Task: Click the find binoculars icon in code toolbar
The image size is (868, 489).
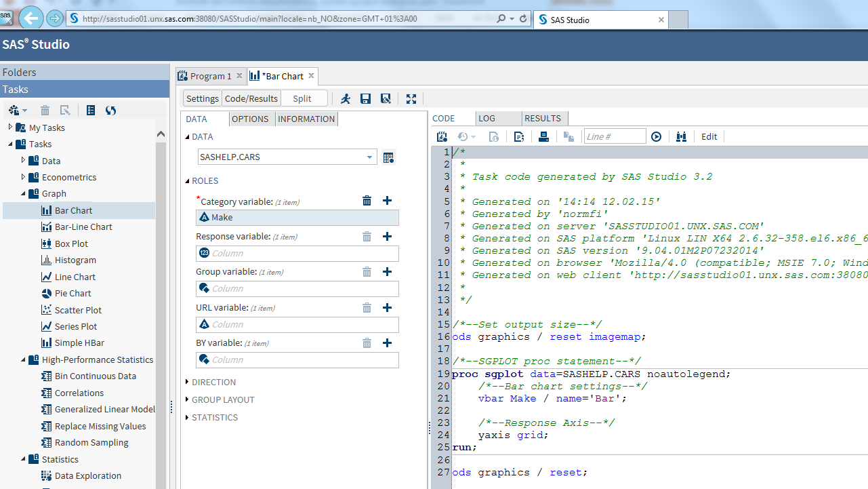Action: [681, 136]
